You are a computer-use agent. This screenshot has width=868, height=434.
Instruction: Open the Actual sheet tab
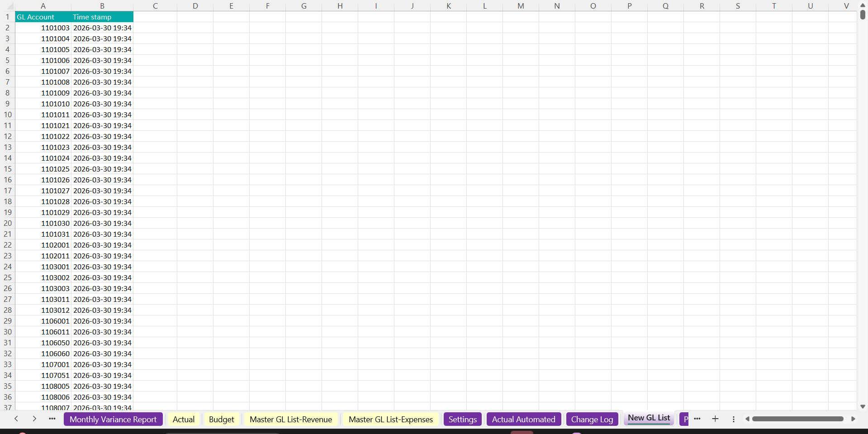point(184,420)
